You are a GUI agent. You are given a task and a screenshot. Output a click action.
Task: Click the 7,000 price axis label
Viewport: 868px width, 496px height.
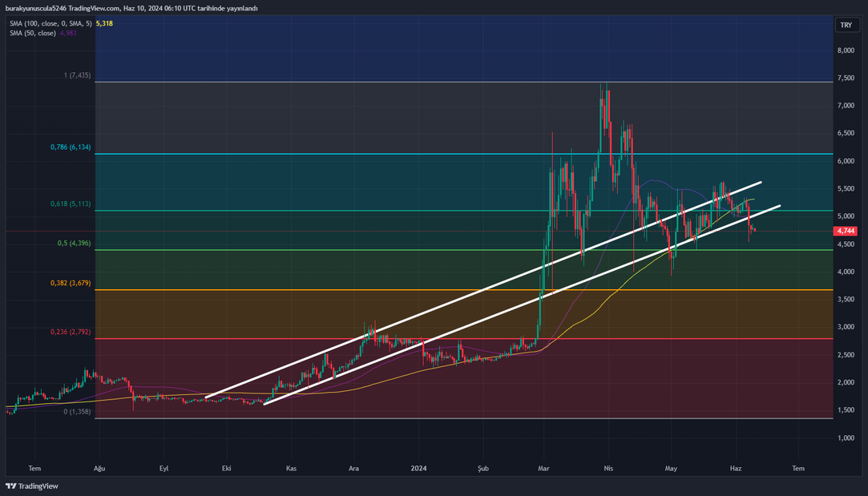(846, 106)
